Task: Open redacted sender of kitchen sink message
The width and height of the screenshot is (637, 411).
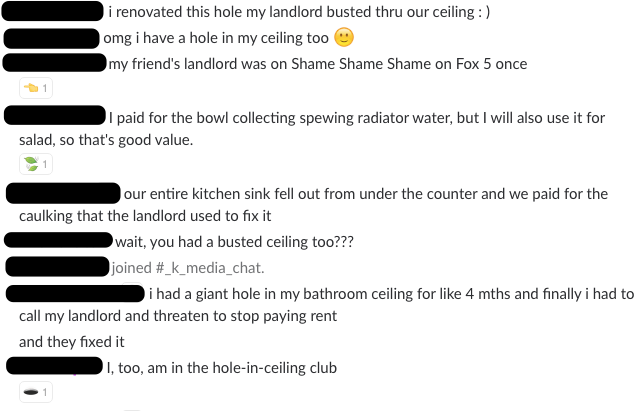Action: click(63, 193)
